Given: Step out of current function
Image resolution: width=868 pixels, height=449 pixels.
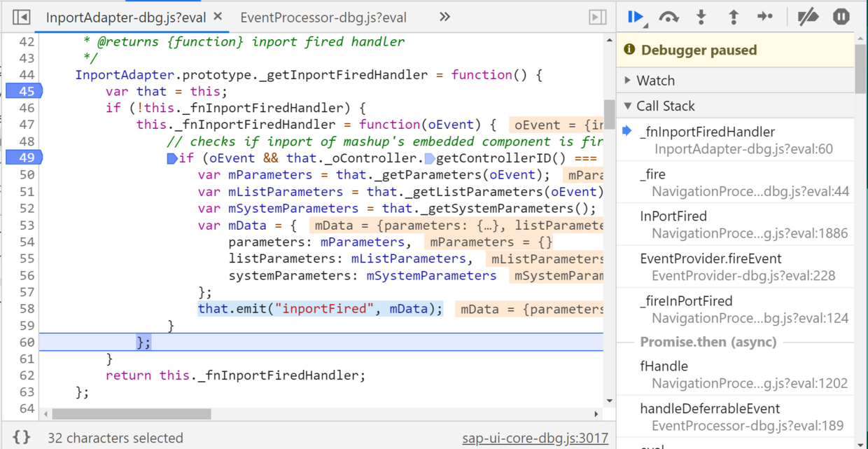Looking at the screenshot, I should click(x=734, y=17).
